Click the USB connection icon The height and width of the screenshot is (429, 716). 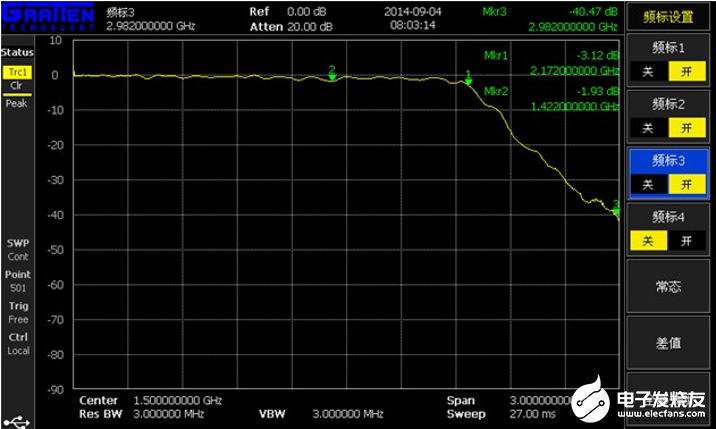(16, 421)
